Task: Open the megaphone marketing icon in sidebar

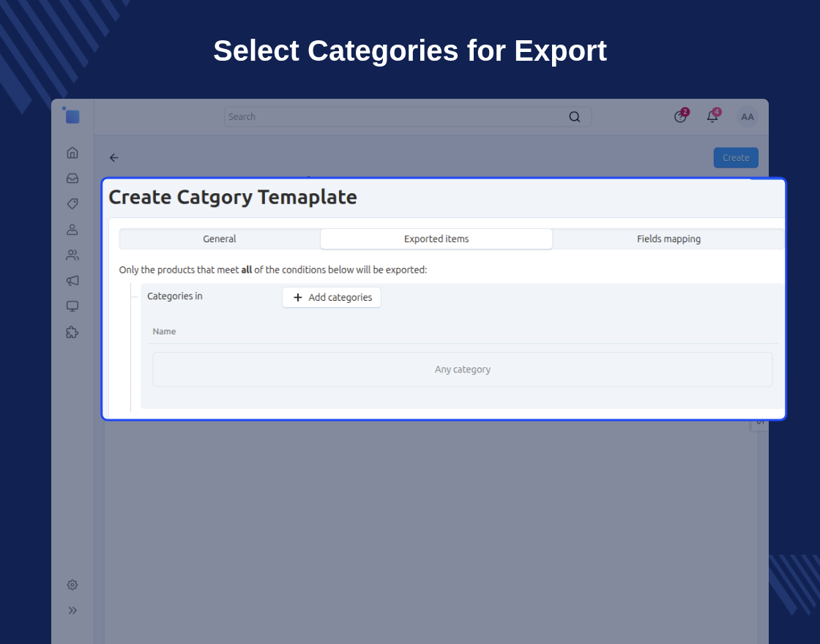Action: tap(72, 281)
